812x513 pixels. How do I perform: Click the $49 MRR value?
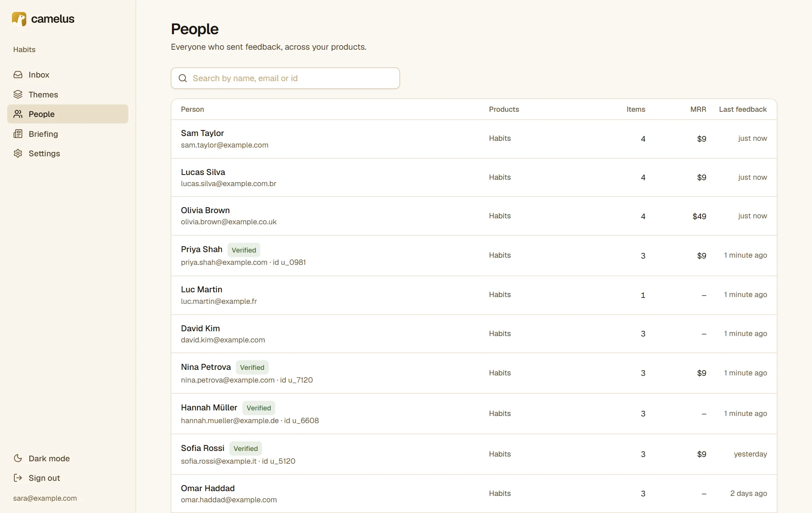(699, 216)
